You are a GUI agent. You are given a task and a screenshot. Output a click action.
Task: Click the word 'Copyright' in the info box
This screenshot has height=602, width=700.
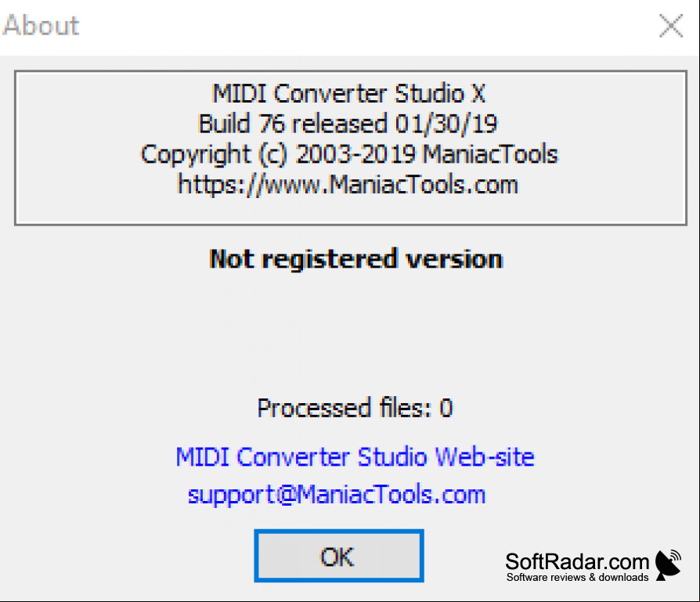[196, 154]
